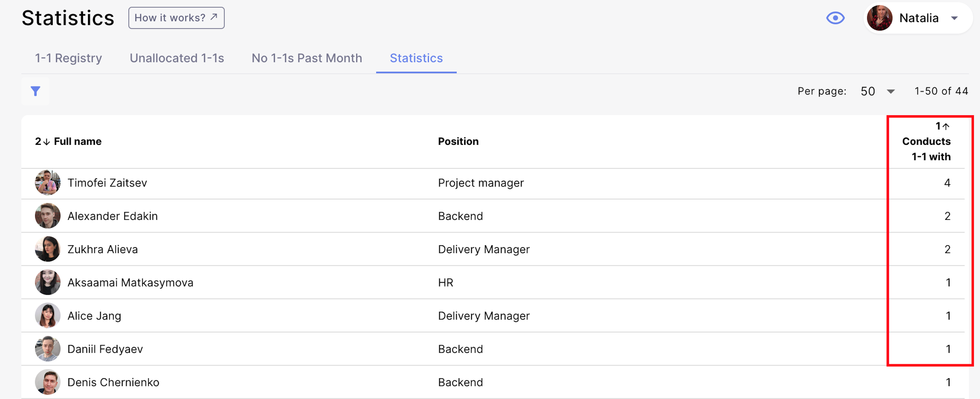Click Alexander Edakin's Backend cell
This screenshot has height=399, width=980.
click(x=460, y=216)
